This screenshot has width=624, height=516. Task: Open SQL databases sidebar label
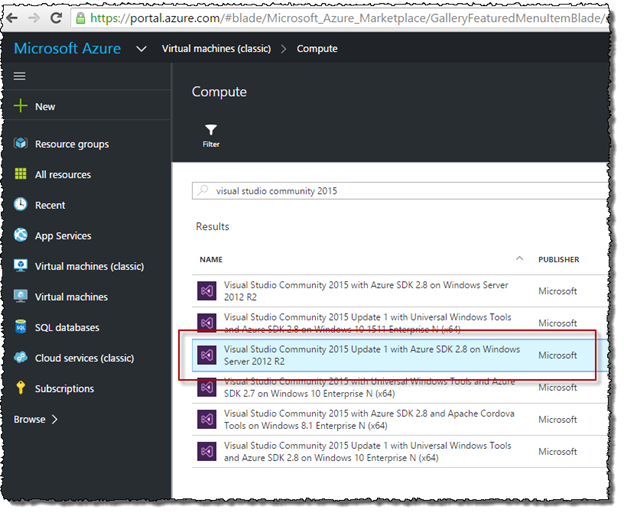[x=67, y=327]
